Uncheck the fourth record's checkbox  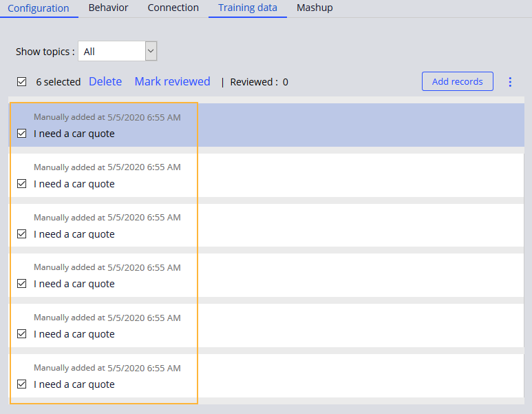(x=22, y=284)
